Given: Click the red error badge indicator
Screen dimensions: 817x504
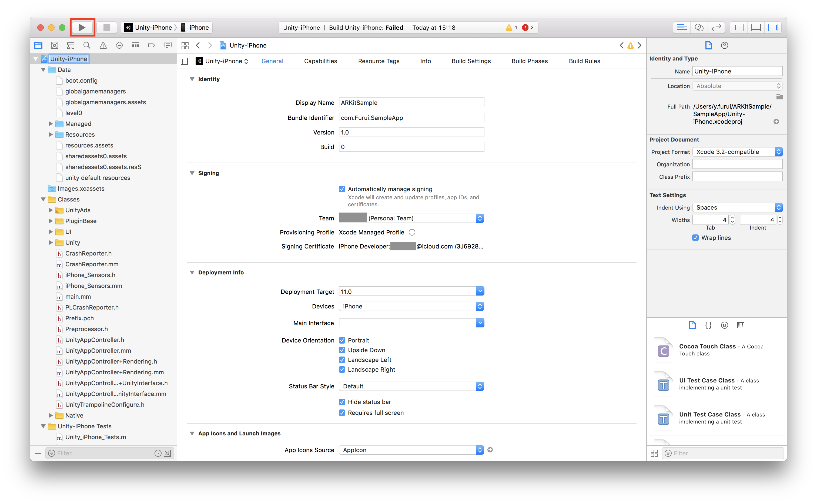Looking at the screenshot, I should (x=525, y=28).
